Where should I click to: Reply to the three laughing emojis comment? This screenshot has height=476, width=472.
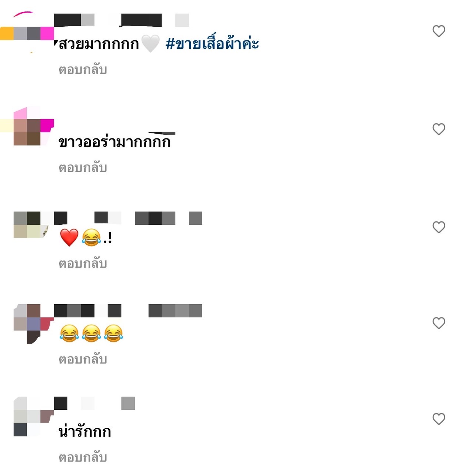coord(83,359)
